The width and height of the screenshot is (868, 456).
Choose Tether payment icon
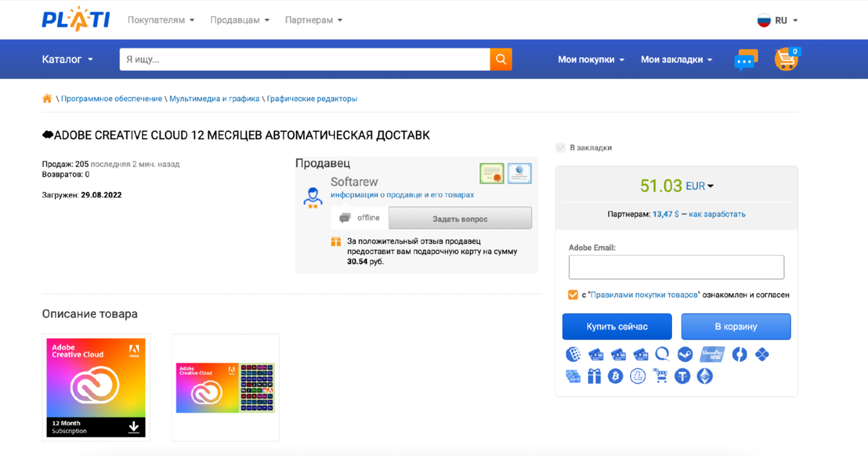tap(682, 376)
